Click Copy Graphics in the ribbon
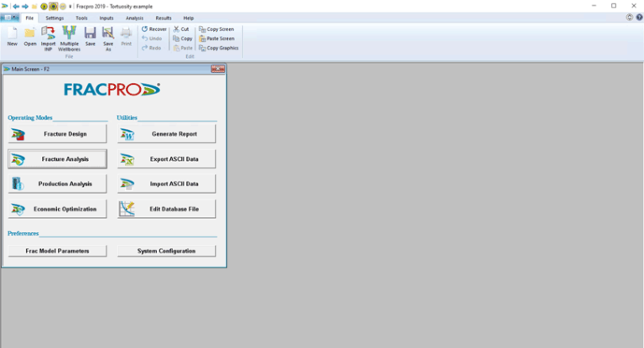The image size is (644, 348). pyautogui.click(x=219, y=48)
